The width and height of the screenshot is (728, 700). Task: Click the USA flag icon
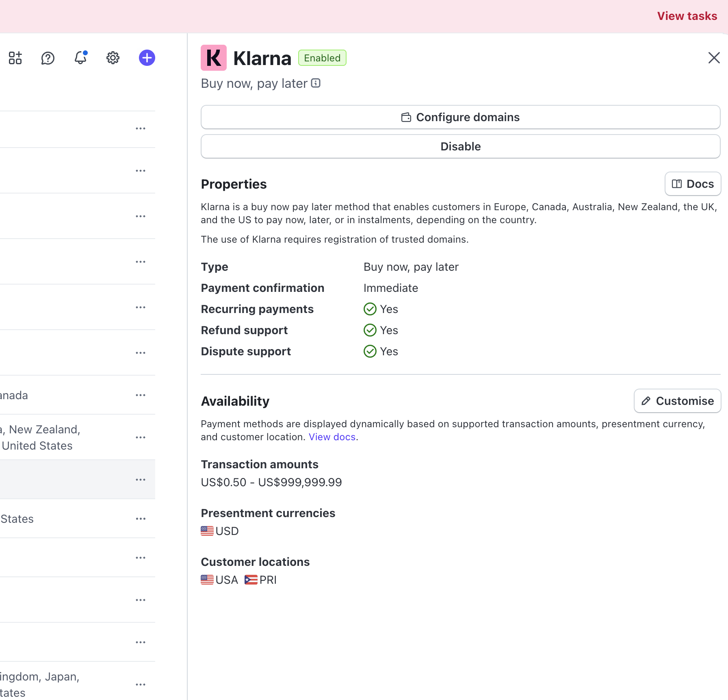[x=207, y=580]
